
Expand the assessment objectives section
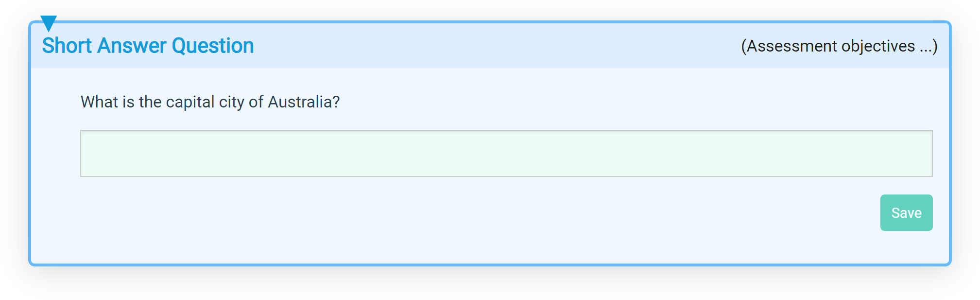tap(839, 46)
